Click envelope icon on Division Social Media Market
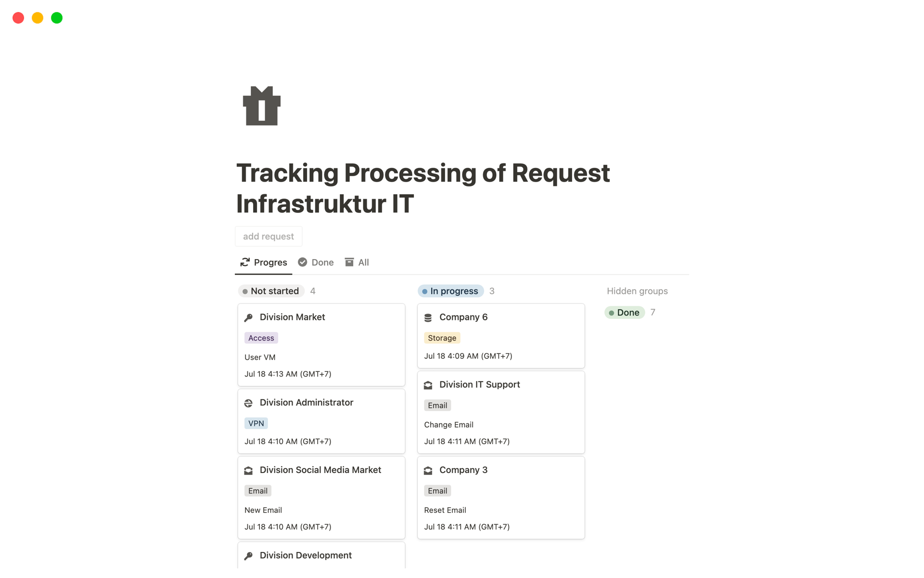 (248, 471)
